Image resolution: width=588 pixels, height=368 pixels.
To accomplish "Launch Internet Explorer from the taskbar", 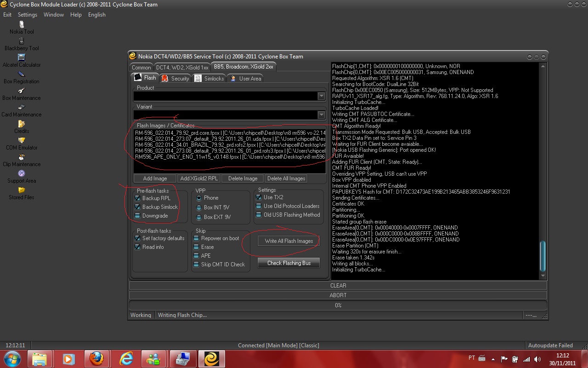I will click(125, 359).
